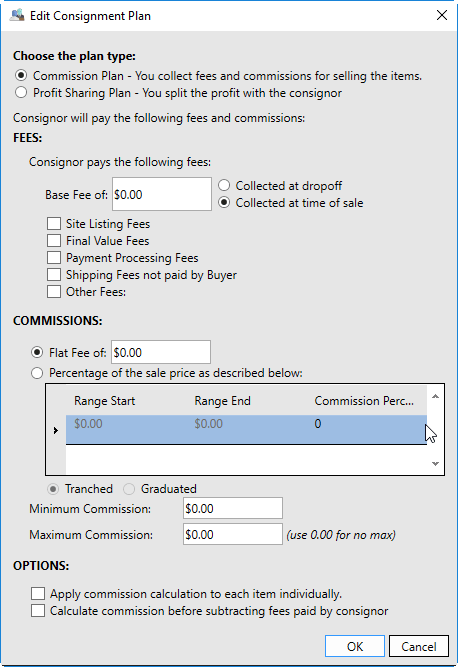Click the row selector arrow in commission table
Screen dimensions: 458x667
pyautogui.click(x=56, y=430)
